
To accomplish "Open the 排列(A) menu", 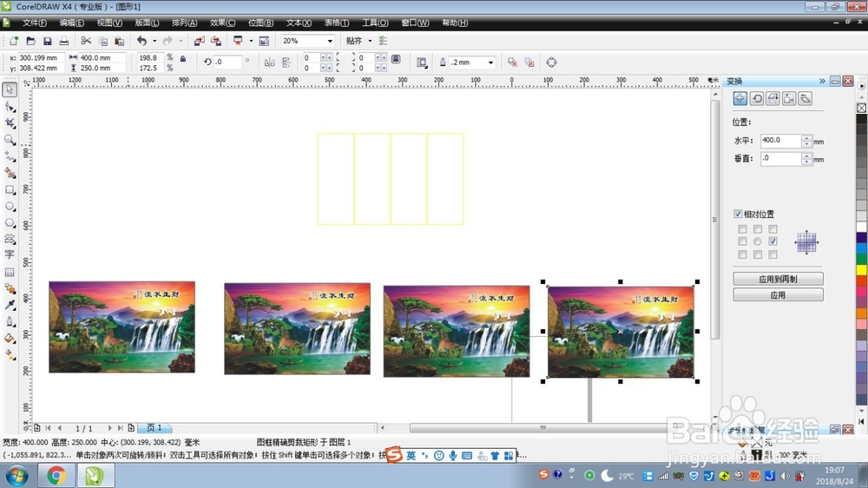I will (184, 23).
